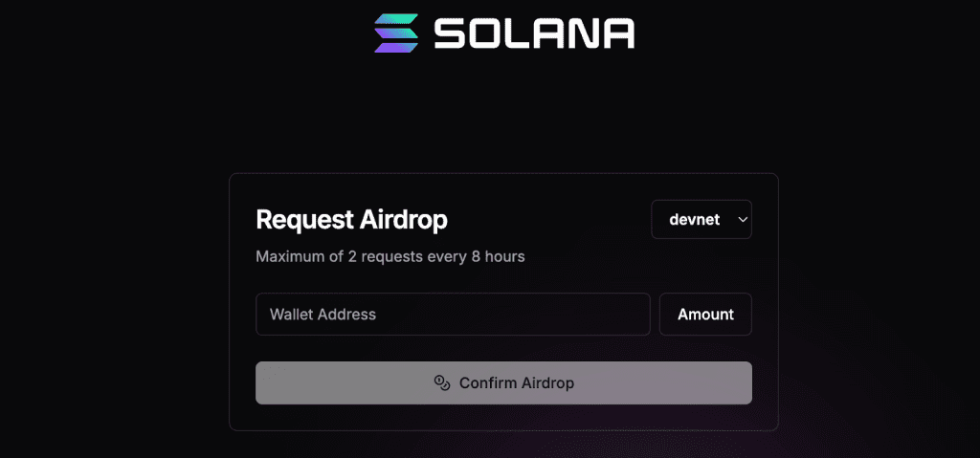Click the Solana gradient logo icon
The width and height of the screenshot is (980, 458).
(x=395, y=33)
